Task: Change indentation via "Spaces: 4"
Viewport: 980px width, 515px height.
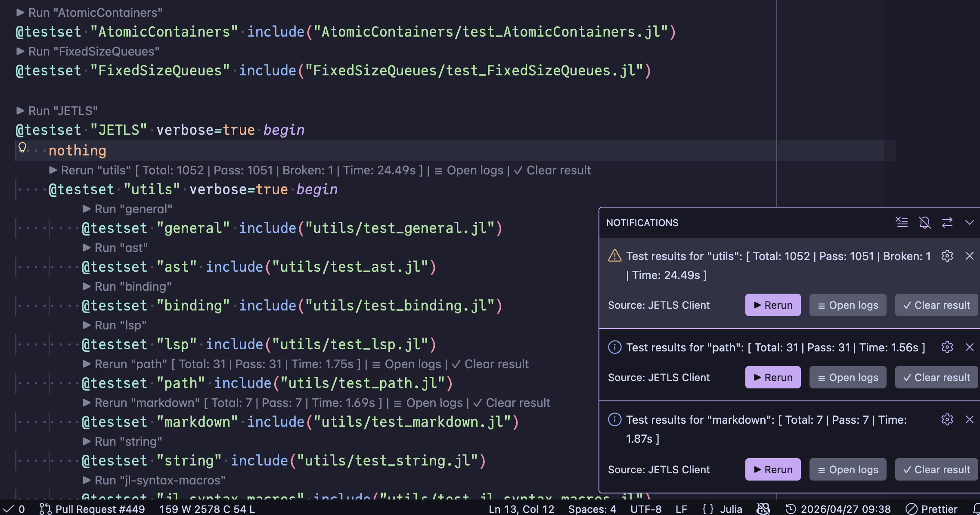Action: pyautogui.click(x=592, y=509)
